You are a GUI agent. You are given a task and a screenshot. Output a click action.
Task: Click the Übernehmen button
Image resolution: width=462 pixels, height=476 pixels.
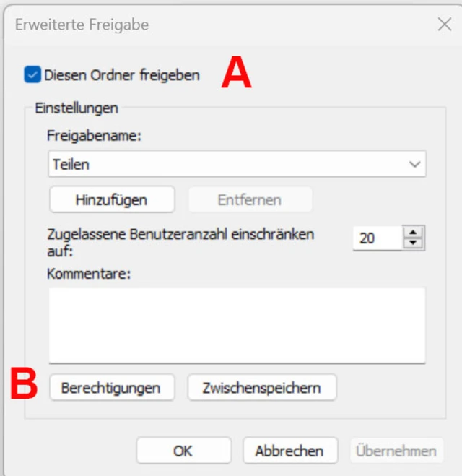(x=396, y=451)
